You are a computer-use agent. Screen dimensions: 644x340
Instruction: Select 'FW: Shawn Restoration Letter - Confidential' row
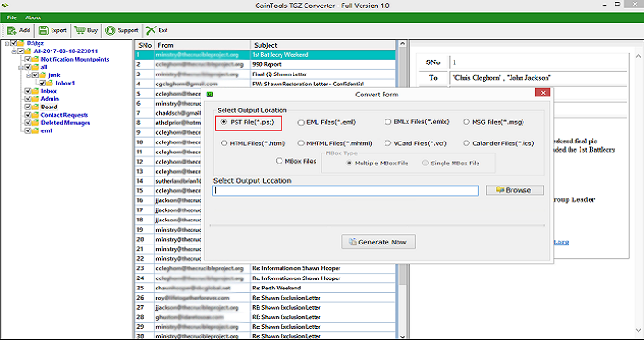(265, 84)
